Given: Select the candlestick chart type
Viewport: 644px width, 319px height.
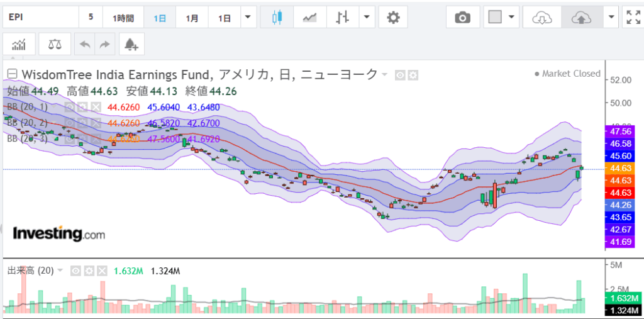Looking at the screenshot, I should (x=277, y=17).
